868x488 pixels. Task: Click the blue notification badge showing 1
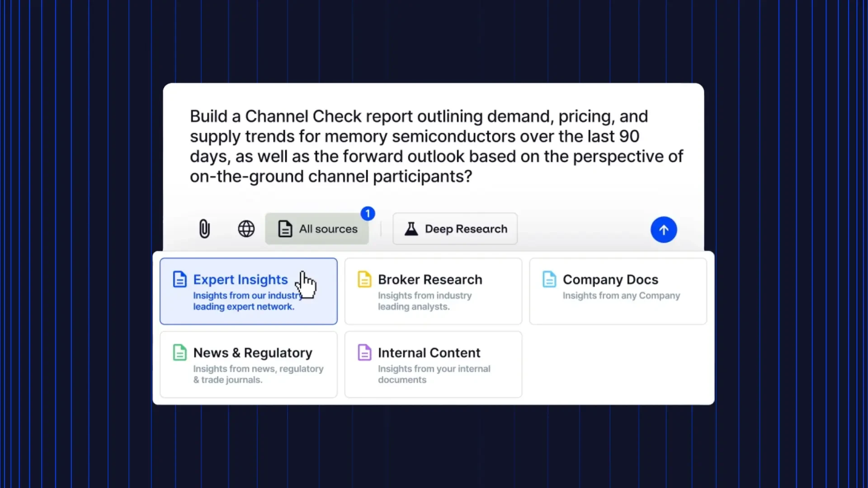coord(368,213)
